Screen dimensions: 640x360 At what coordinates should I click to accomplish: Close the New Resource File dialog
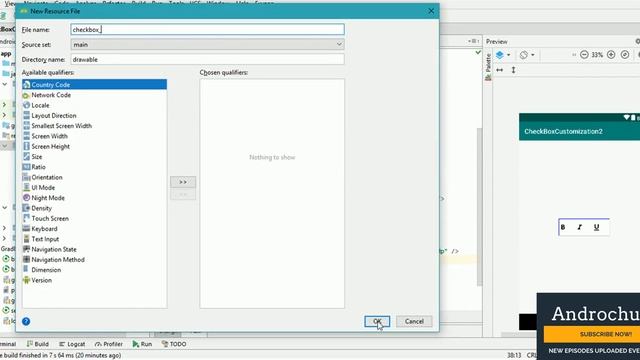[431, 11]
